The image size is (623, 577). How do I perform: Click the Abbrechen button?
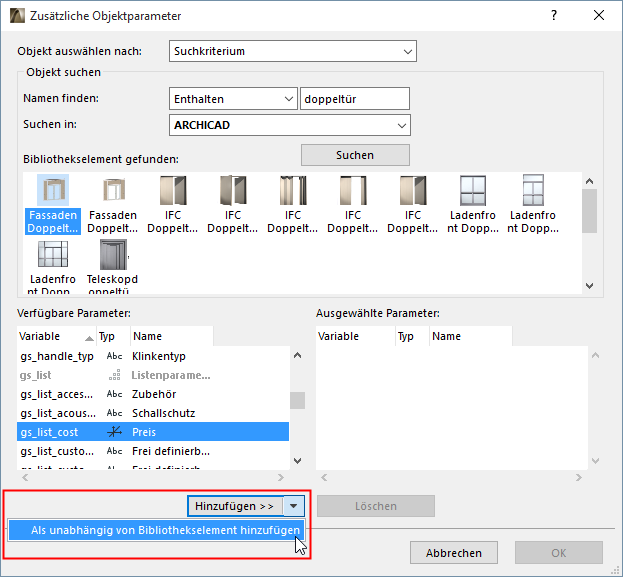tap(454, 553)
